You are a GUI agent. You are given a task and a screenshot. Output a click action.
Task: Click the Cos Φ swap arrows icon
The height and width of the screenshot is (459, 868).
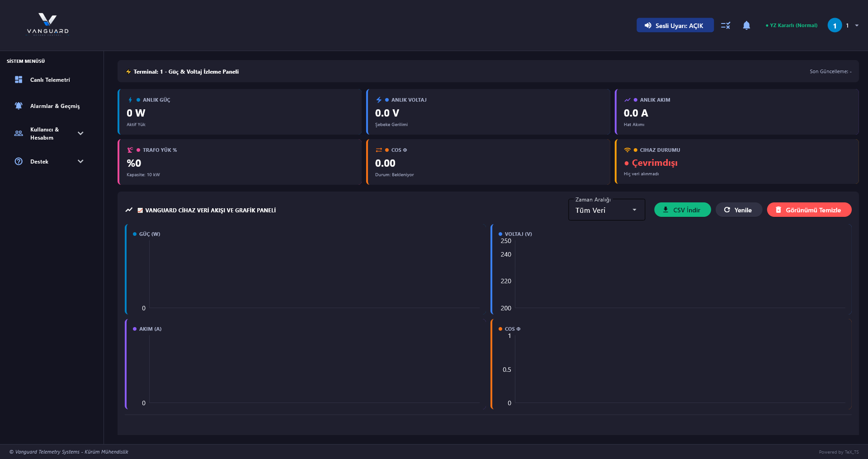379,150
